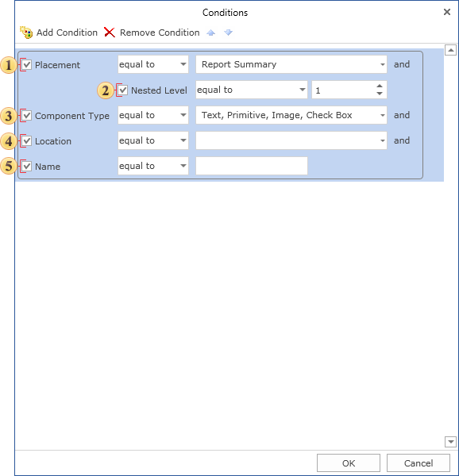Click the red Remove Condition X icon
Viewport: 459px width, 476px height.
[x=110, y=33]
